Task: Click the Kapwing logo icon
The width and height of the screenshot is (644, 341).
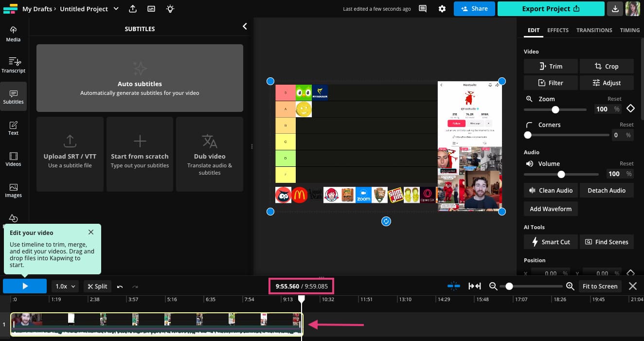Action: pos(10,9)
